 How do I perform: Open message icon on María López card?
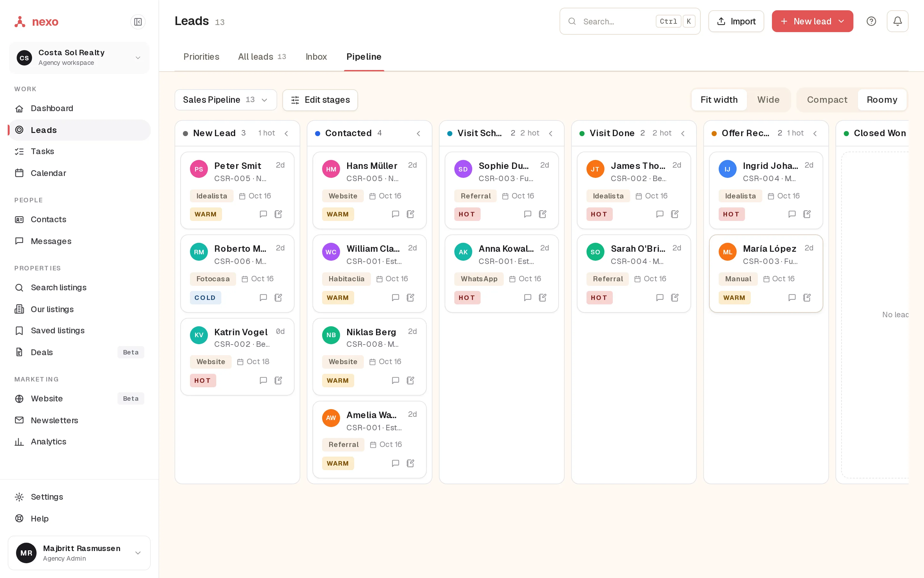coord(792,297)
